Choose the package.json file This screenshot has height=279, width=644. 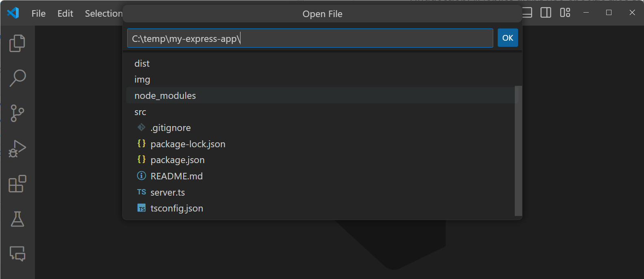pyautogui.click(x=320, y=160)
